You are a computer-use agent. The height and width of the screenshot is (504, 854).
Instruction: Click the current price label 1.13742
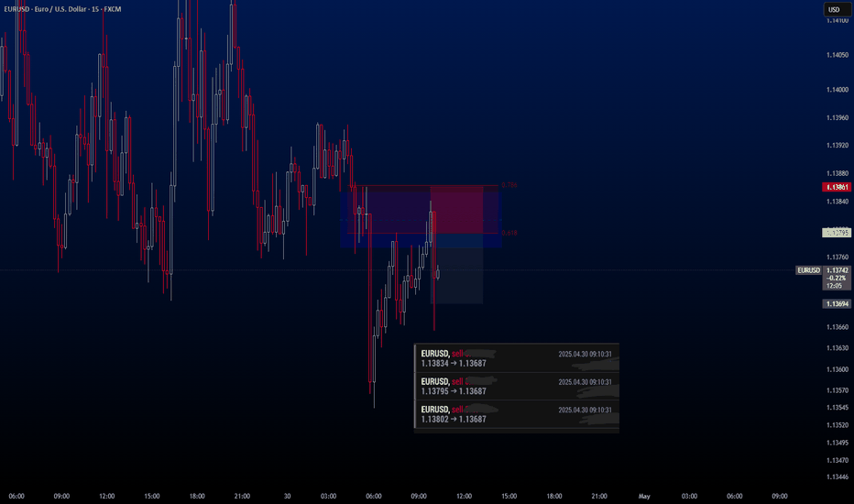(x=838, y=270)
